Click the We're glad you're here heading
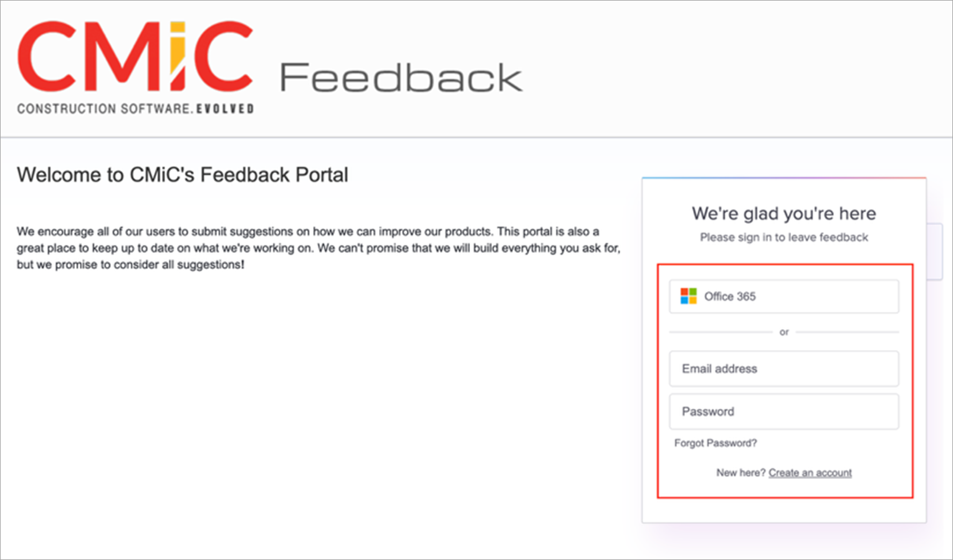 pos(783,214)
